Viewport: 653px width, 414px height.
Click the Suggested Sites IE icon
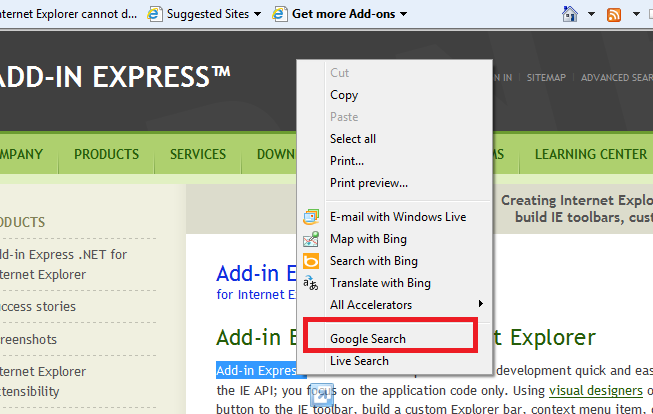tap(155, 14)
